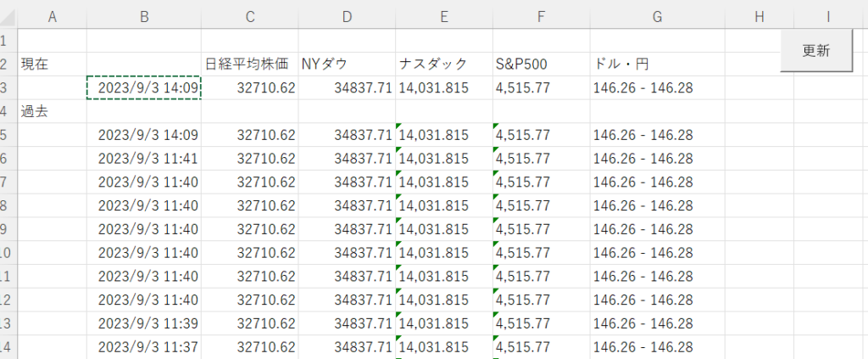Click the 現在 cell in column A
The image size is (868, 359).
click(52, 64)
